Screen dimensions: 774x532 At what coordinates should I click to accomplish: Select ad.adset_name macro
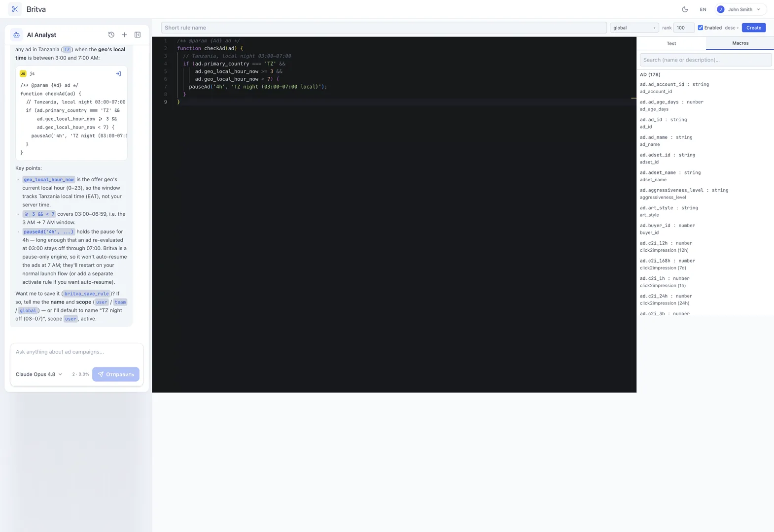tap(705, 176)
